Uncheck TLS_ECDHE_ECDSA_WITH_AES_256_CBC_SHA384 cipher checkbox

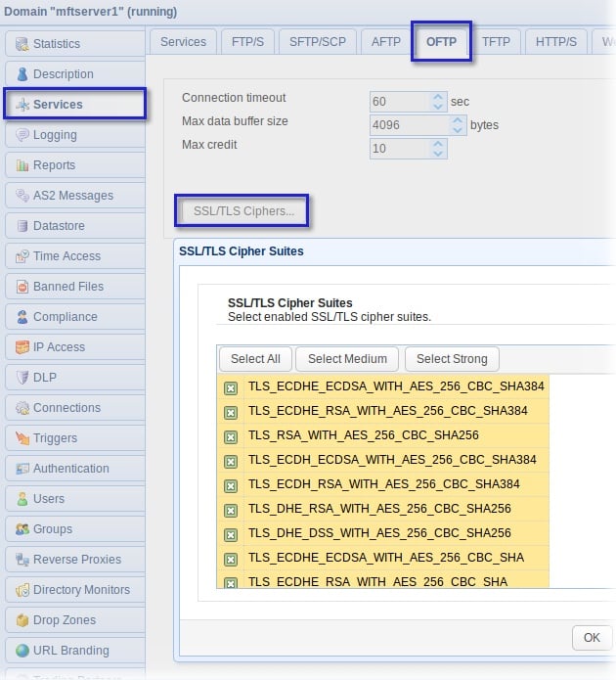click(x=231, y=387)
